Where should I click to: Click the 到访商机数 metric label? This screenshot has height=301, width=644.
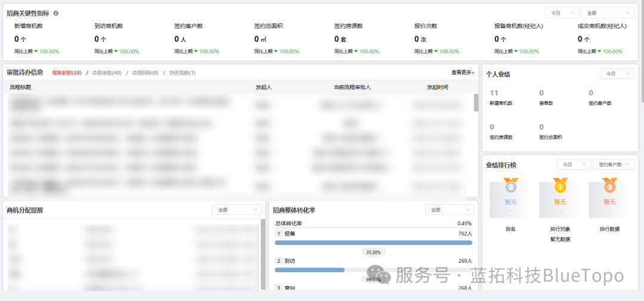tap(109, 26)
